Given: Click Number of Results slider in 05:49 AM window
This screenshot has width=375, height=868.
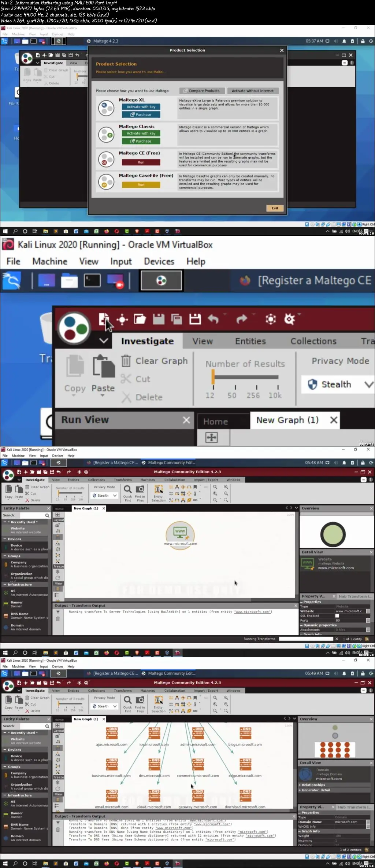Looking at the screenshot, I should click(70, 704).
